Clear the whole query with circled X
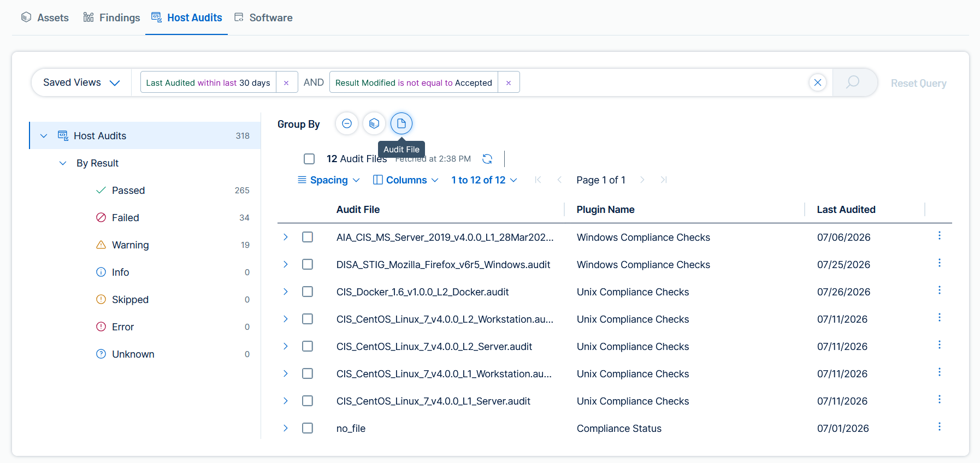The image size is (980, 463). coord(818,82)
